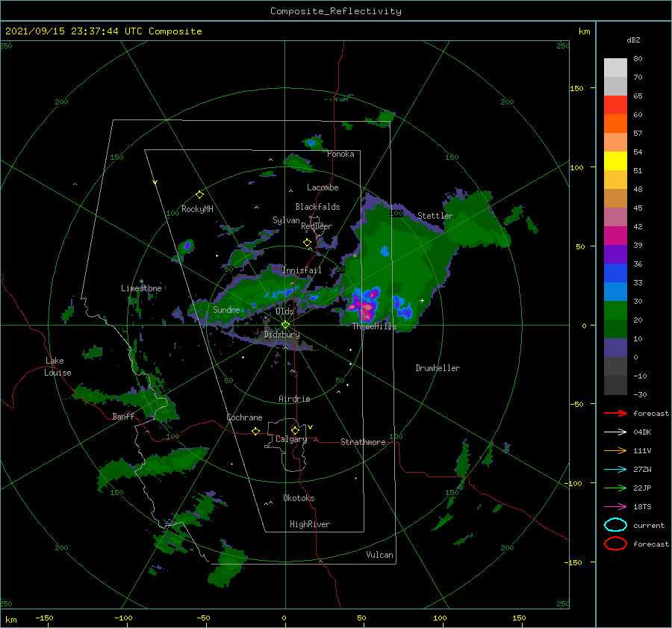Click the purple storm cell west of Sundre range ring

pos(187,246)
